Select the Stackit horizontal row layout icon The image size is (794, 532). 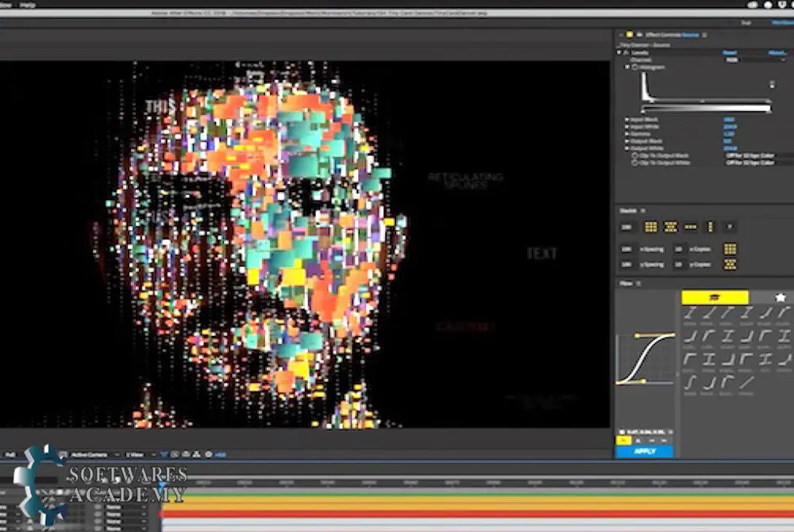[x=690, y=227]
